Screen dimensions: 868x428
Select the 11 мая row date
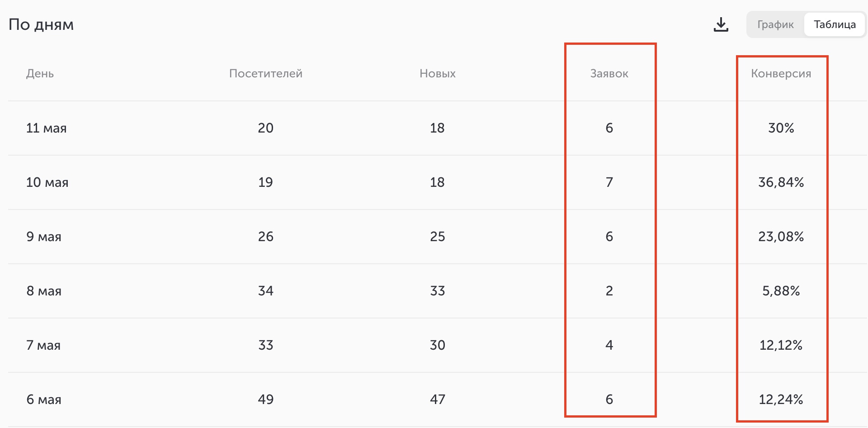pyautogui.click(x=46, y=128)
